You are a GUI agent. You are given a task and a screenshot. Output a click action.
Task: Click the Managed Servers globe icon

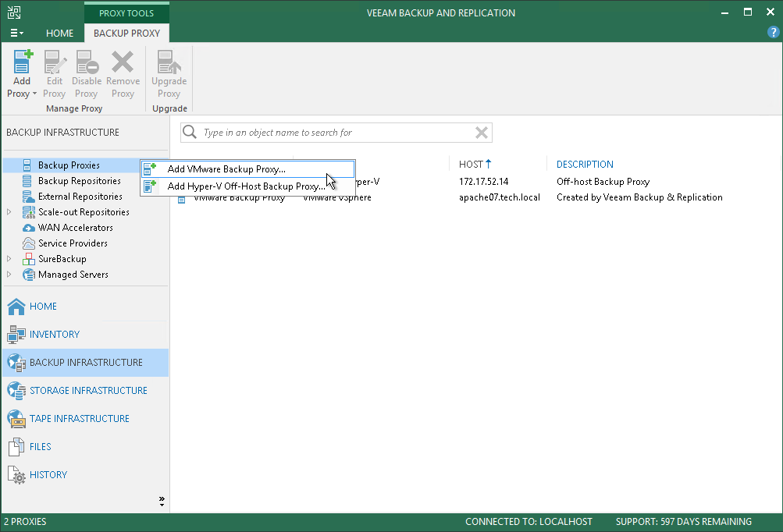pos(28,275)
